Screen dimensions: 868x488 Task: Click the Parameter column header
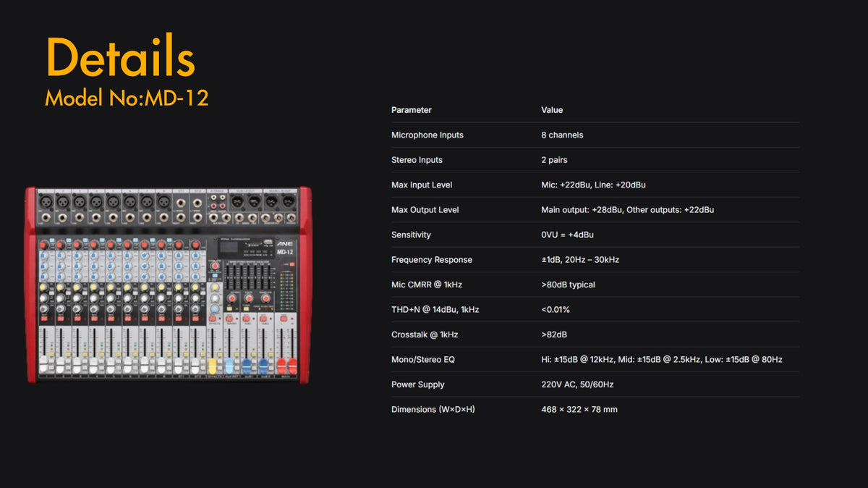[411, 110]
